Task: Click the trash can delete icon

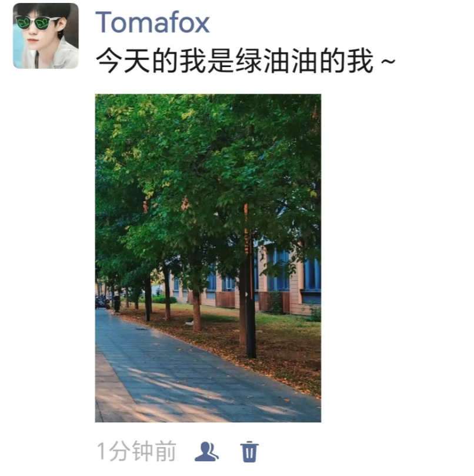Action: pyautogui.click(x=249, y=451)
